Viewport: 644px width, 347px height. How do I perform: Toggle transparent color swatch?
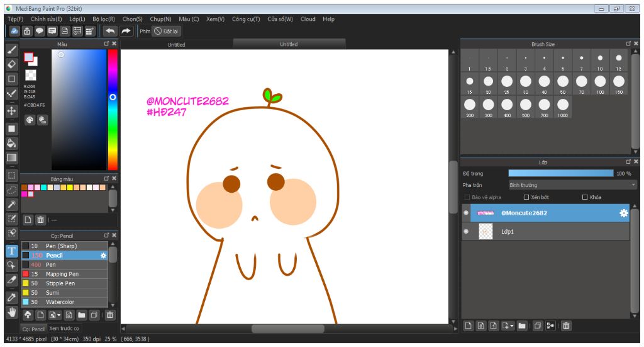pyautogui.click(x=30, y=75)
